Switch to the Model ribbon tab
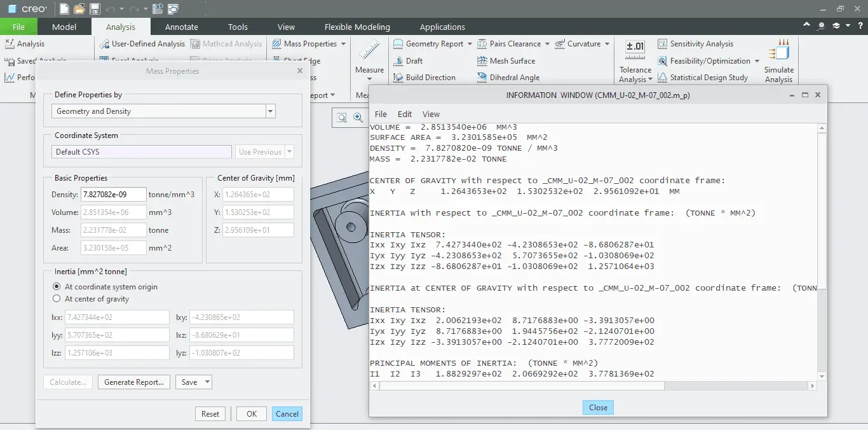 [x=64, y=27]
